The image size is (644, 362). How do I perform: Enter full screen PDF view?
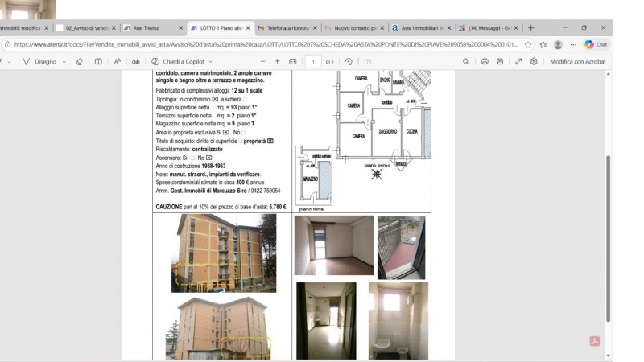point(518,61)
